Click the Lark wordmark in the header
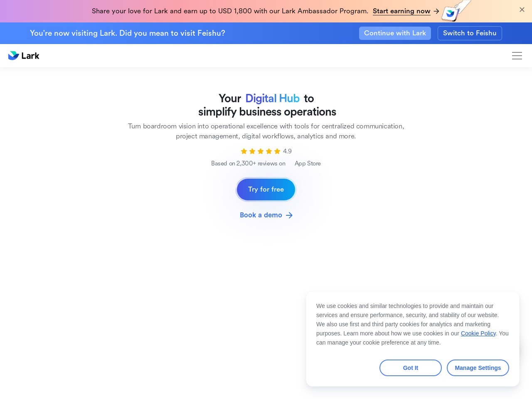The height and width of the screenshot is (399, 532). [30, 56]
